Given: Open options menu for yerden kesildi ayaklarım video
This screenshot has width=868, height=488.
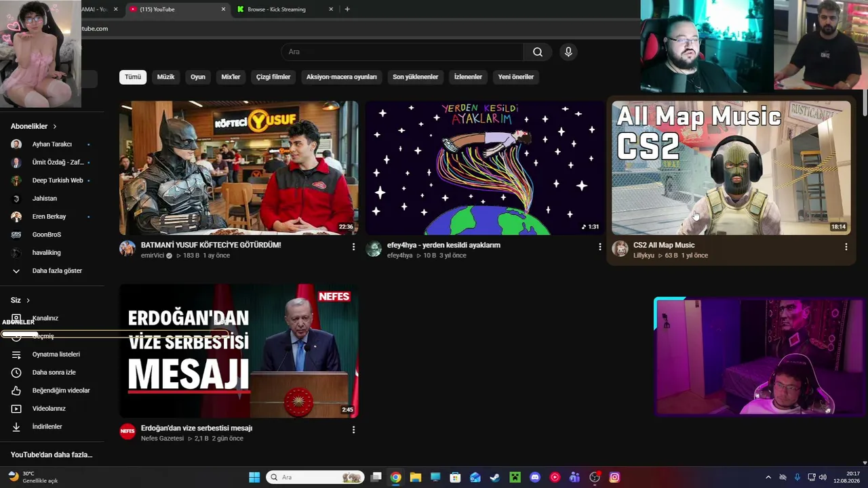Looking at the screenshot, I should coord(599,247).
